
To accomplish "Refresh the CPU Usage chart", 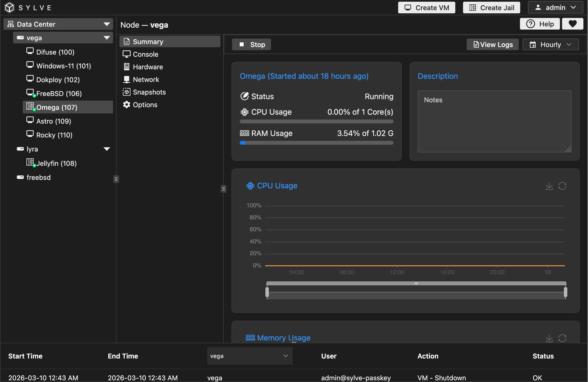I will [x=562, y=186].
